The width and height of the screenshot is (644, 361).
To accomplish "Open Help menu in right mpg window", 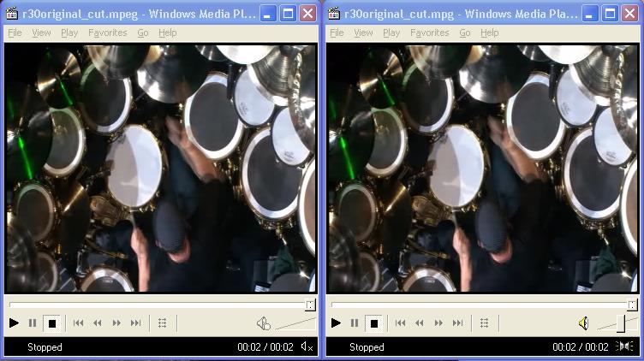I will coord(490,33).
